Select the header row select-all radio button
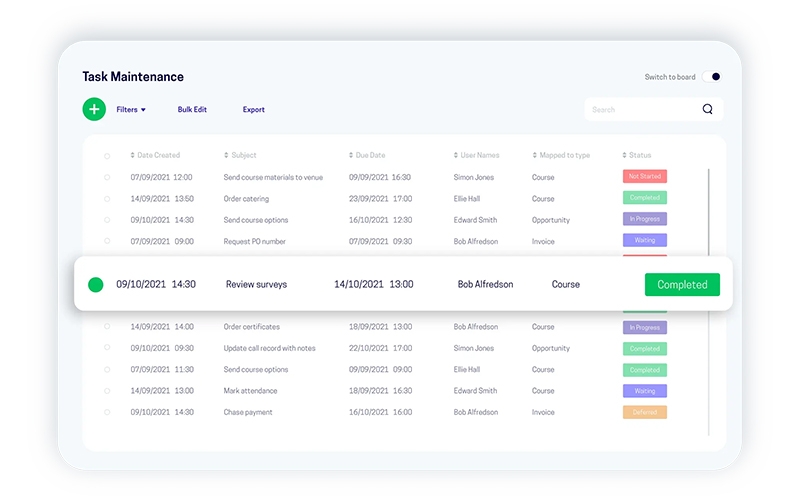 [x=107, y=156]
